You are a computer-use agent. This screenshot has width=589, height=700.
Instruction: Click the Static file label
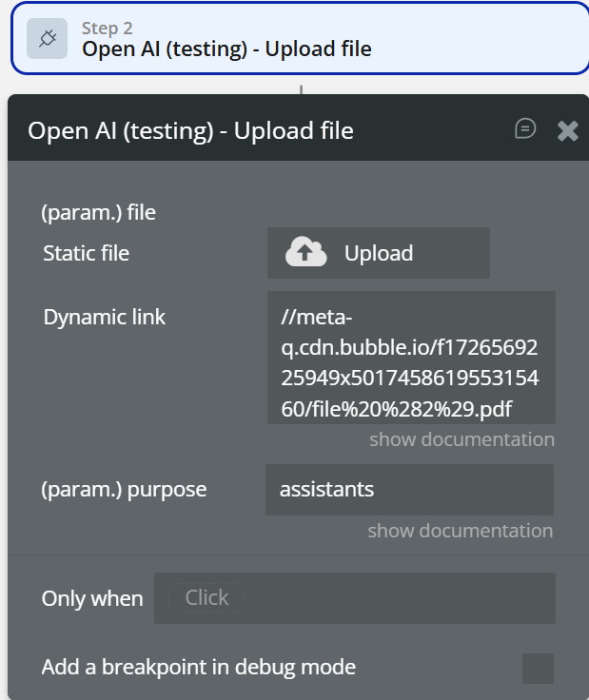coord(87,253)
